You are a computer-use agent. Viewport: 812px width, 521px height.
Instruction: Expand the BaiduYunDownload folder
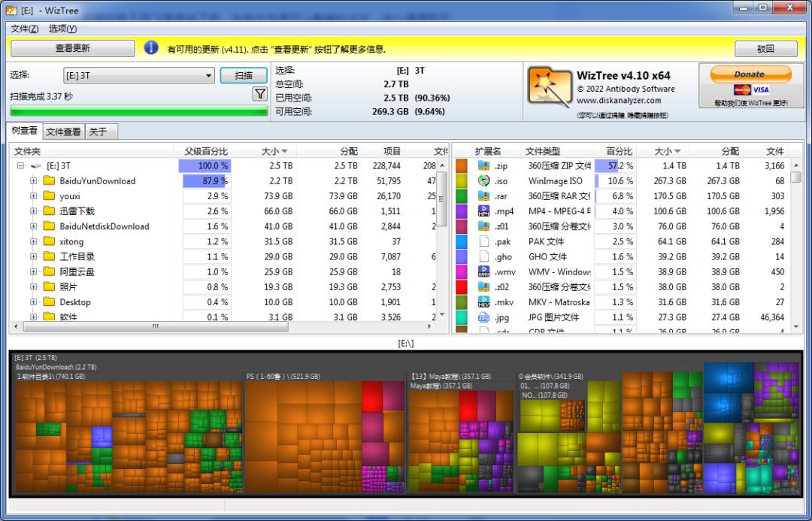[33, 180]
